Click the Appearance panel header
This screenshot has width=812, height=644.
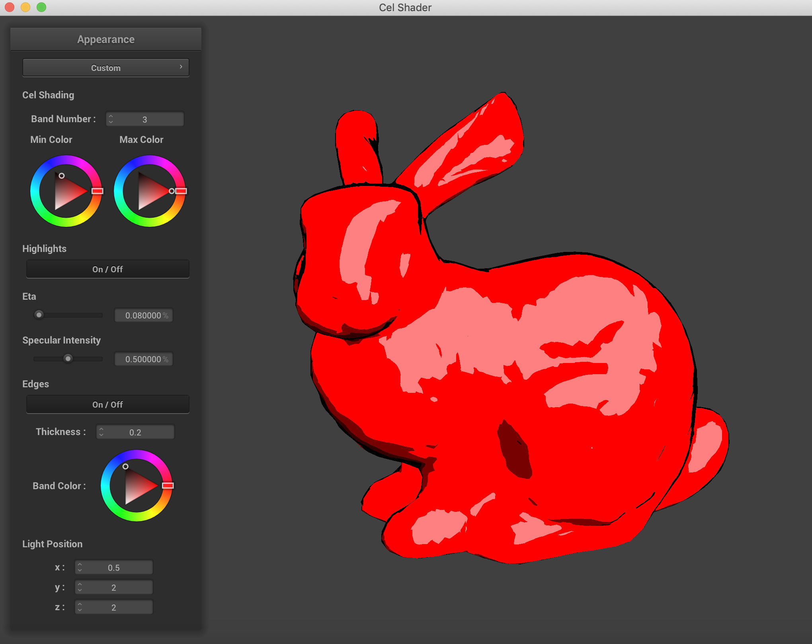coord(106,39)
